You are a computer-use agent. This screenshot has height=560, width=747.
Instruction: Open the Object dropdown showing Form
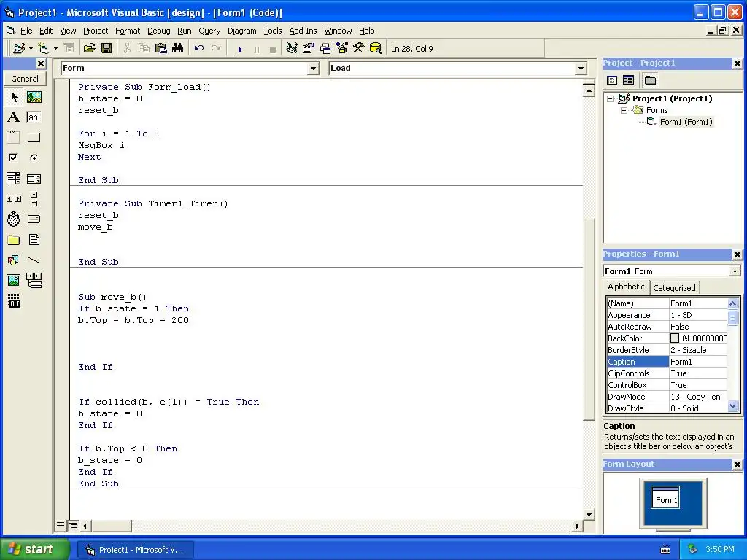pos(313,69)
